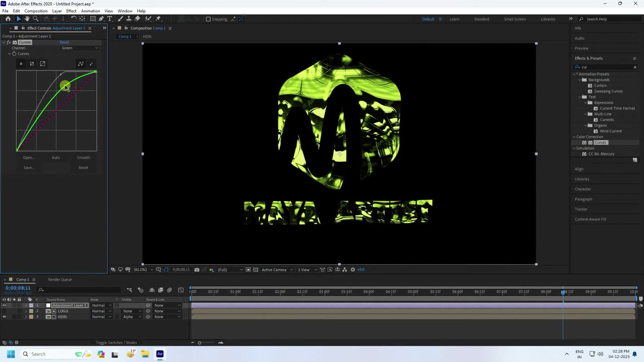This screenshot has width=644, height=362.
Task: Expand the Adjustment Layer 1 properties twirl
Action: pos(26,306)
